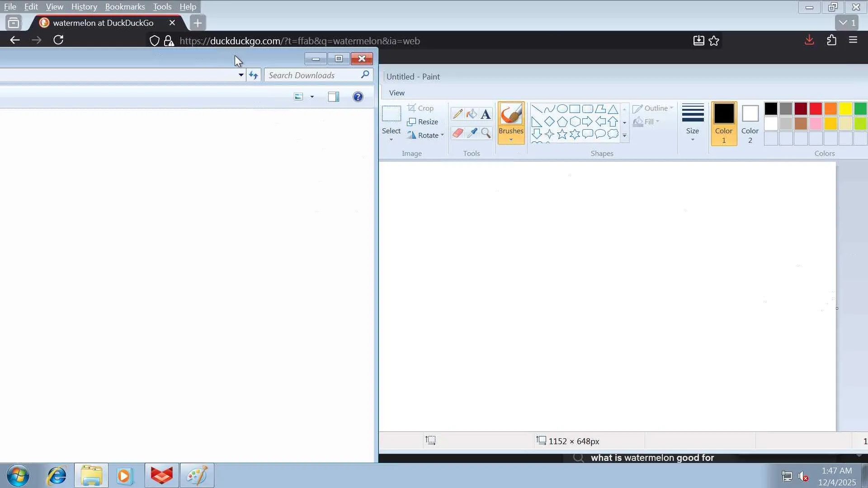Select the five-point star shape

tap(562, 134)
